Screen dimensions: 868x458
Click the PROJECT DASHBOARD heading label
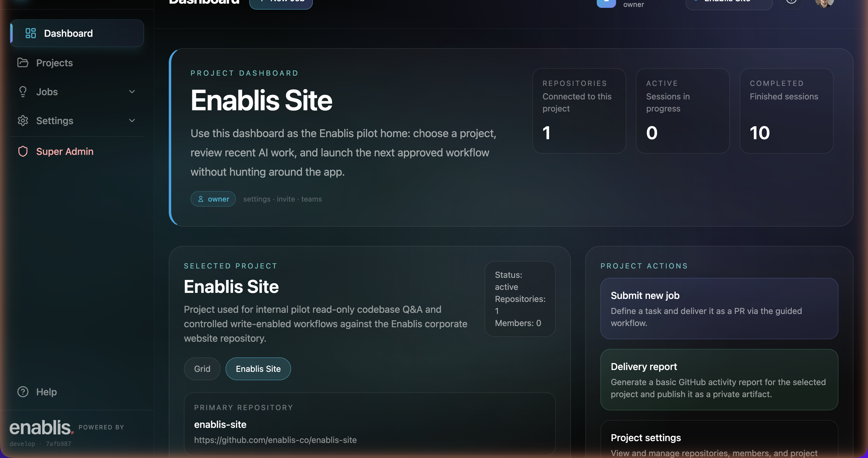[245, 73]
